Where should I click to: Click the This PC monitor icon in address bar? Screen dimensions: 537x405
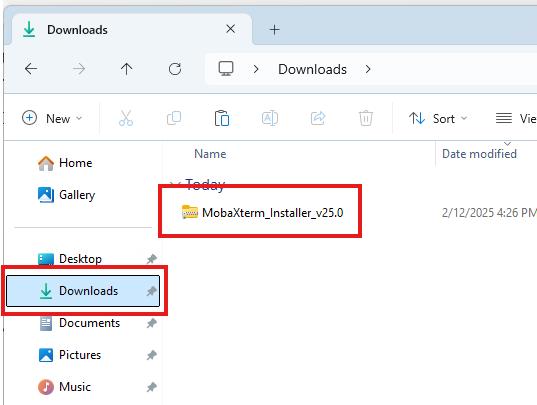pos(226,69)
